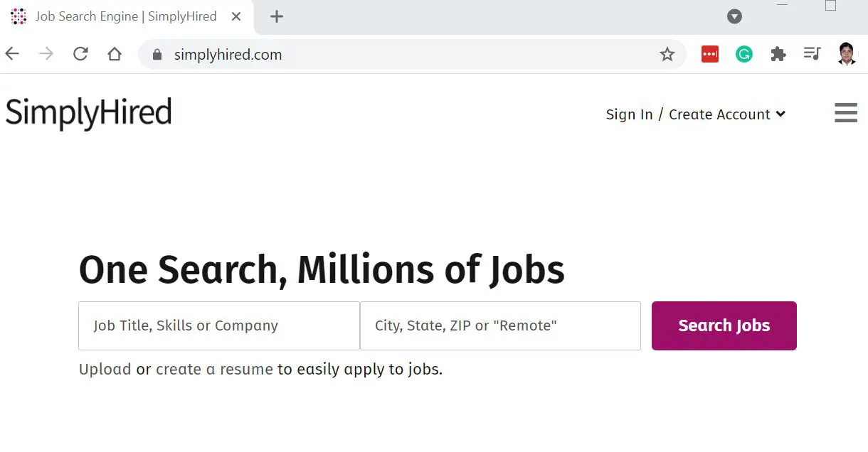Focus the Job Title, Skills or Company field
This screenshot has width=868, height=452.
click(x=219, y=325)
